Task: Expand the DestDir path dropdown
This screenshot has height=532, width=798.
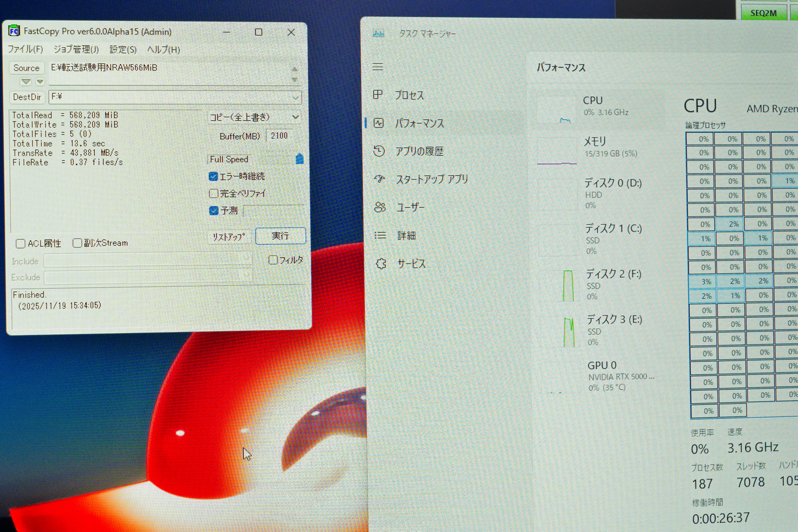Action: click(295, 97)
